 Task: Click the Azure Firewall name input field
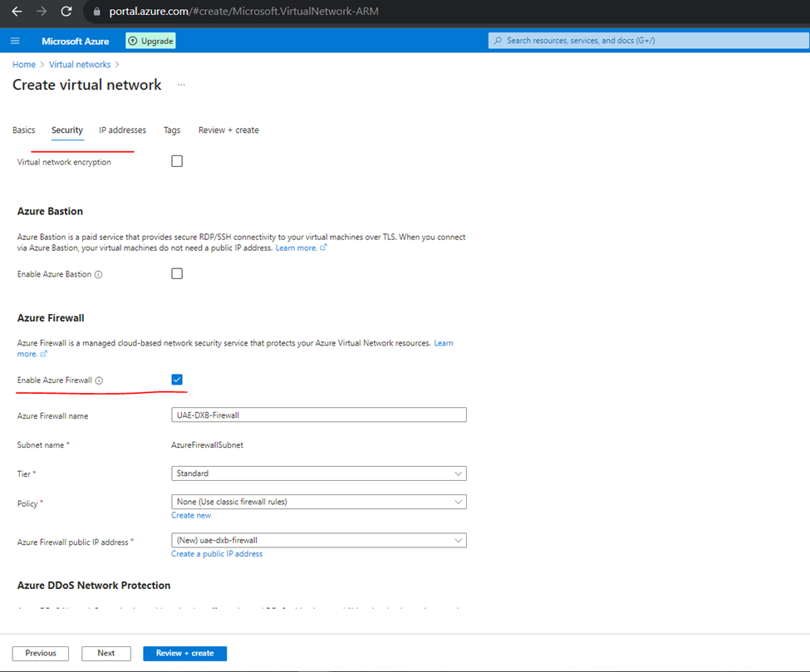click(319, 414)
